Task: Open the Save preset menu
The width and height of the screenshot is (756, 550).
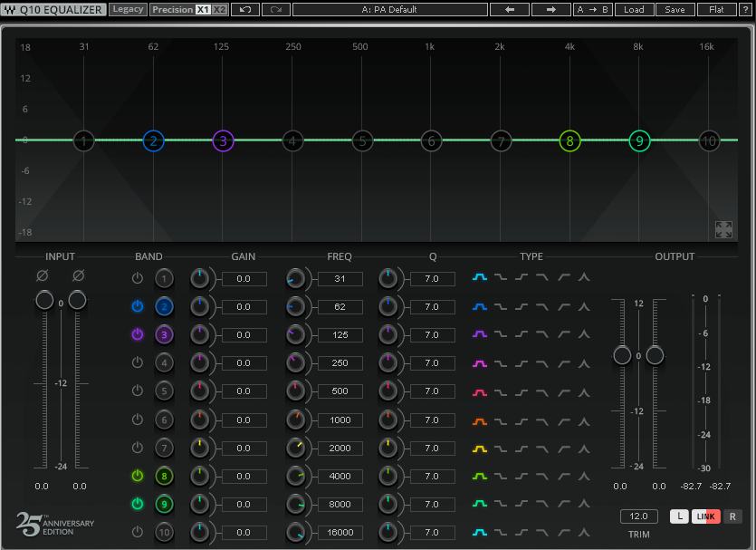Action: (675, 9)
